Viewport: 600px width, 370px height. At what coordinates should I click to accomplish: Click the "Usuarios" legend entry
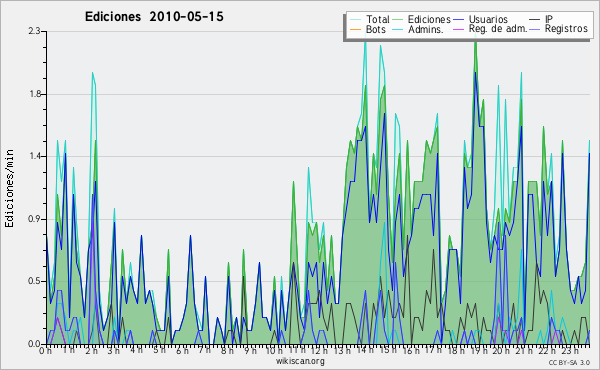488,19
